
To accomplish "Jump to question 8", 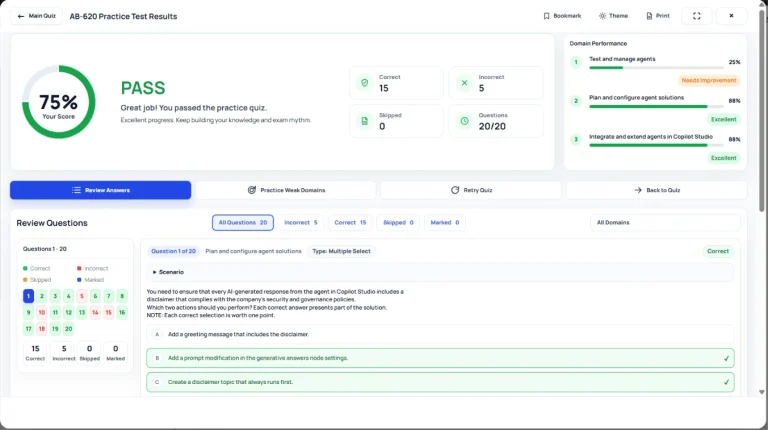I will pyautogui.click(x=122, y=296).
